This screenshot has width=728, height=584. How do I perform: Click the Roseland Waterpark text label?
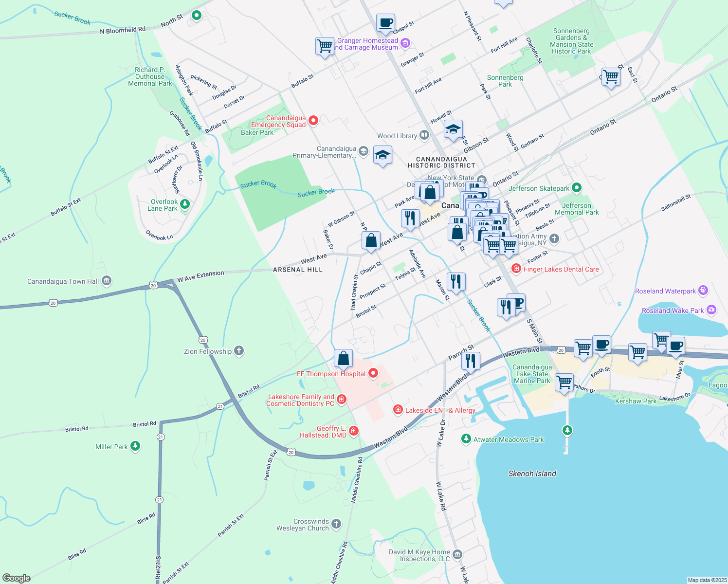[x=665, y=291]
